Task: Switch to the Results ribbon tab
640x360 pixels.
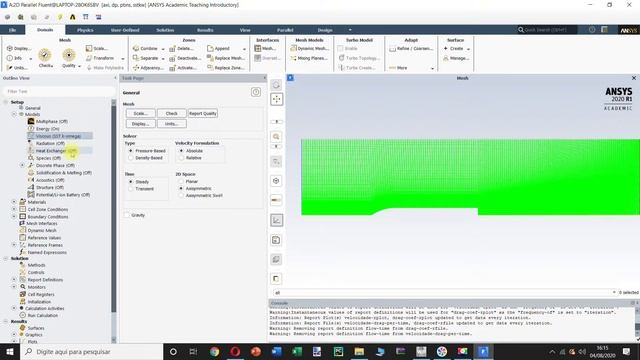Action: (205, 30)
